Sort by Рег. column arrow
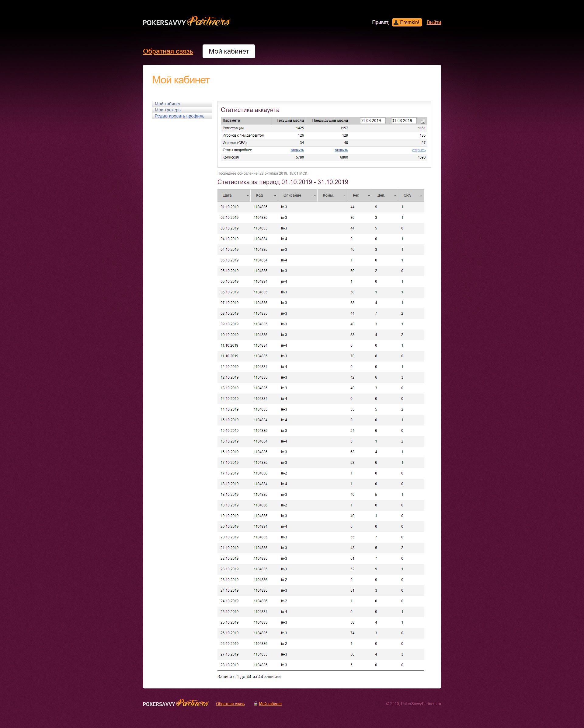 click(369, 195)
